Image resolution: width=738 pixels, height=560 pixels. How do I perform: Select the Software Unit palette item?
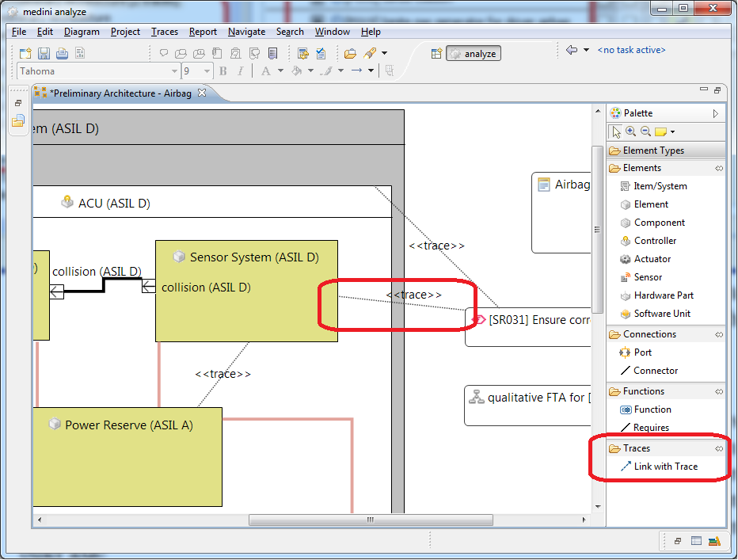pyautogui.click(x=661, y=314)
